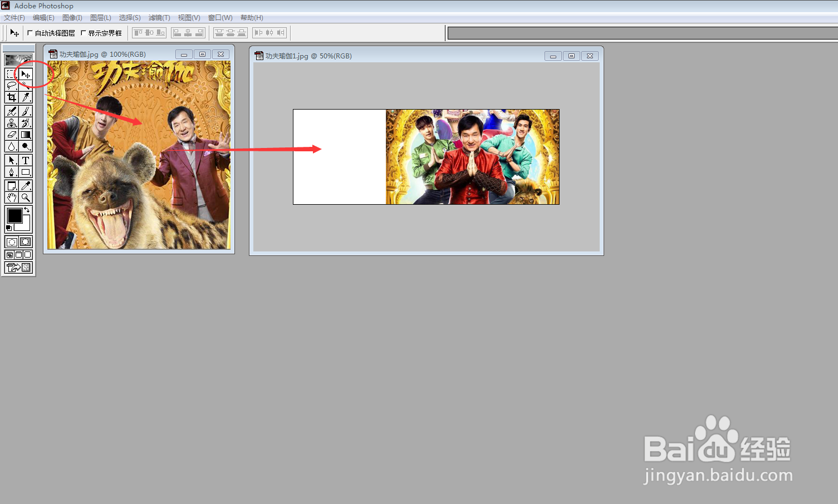Select the Lasso tool
Screen dimensions: 838x504
[x=11, y=86]
